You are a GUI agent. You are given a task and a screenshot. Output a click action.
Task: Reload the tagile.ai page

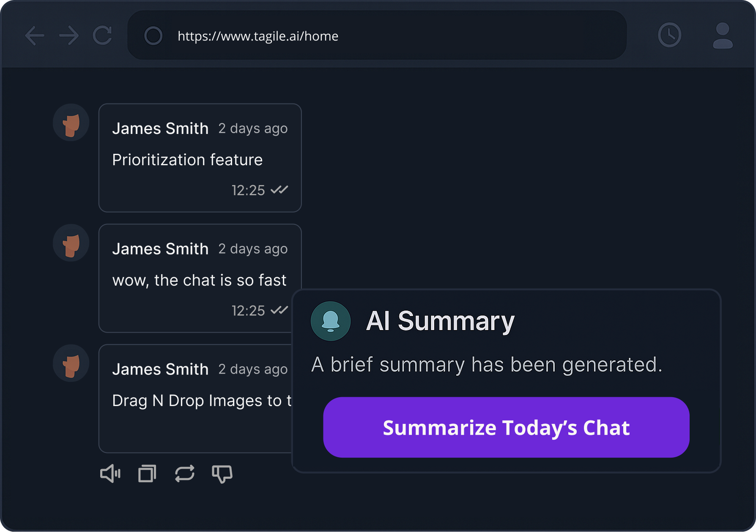coord(103,36)
